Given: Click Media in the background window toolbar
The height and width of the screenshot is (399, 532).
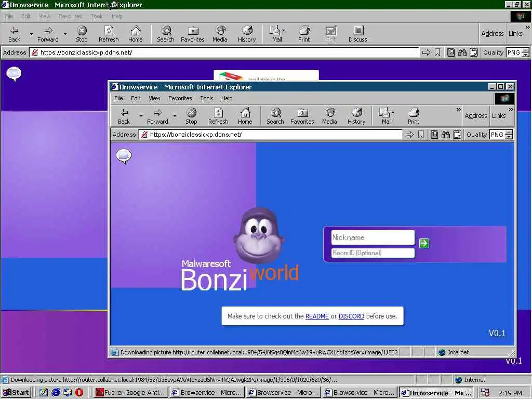Looking at the screenshot, I should point(220,34).
